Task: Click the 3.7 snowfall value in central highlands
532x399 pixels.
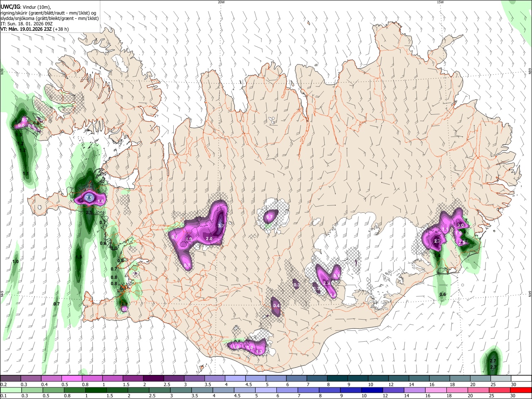Action: [221, 226]
